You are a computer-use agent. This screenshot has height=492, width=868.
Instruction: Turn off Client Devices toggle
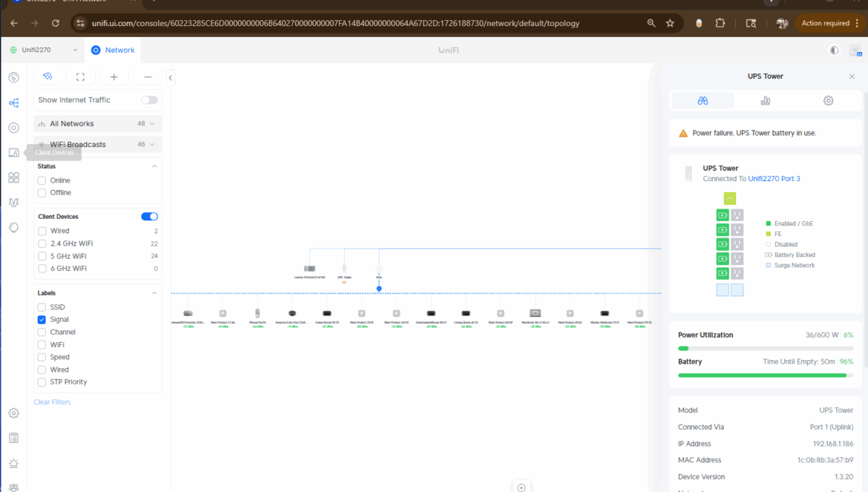click(x=149, y=217)
